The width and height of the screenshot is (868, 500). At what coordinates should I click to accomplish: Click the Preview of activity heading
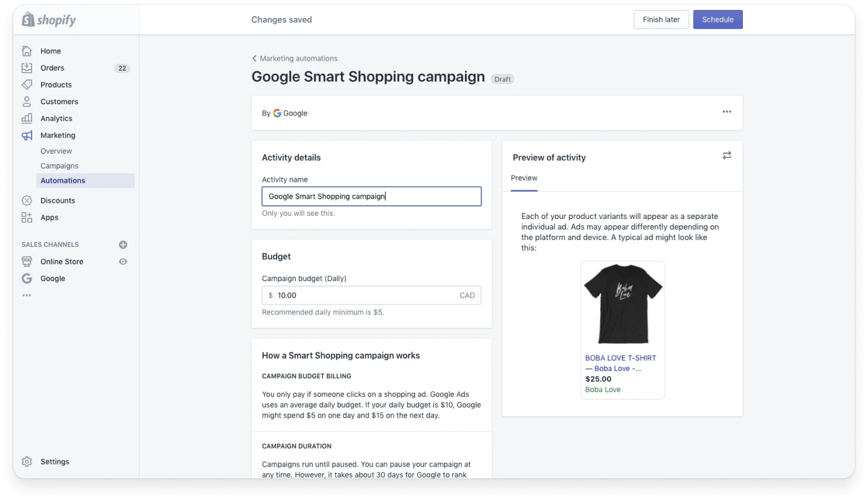pyautogui.click(x=549, y=158)
